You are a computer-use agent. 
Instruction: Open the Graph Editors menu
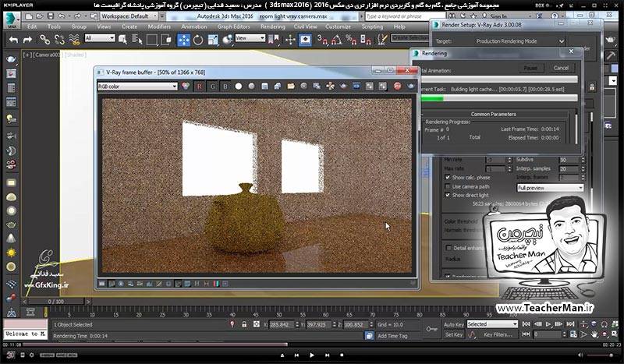click(233, 27)
